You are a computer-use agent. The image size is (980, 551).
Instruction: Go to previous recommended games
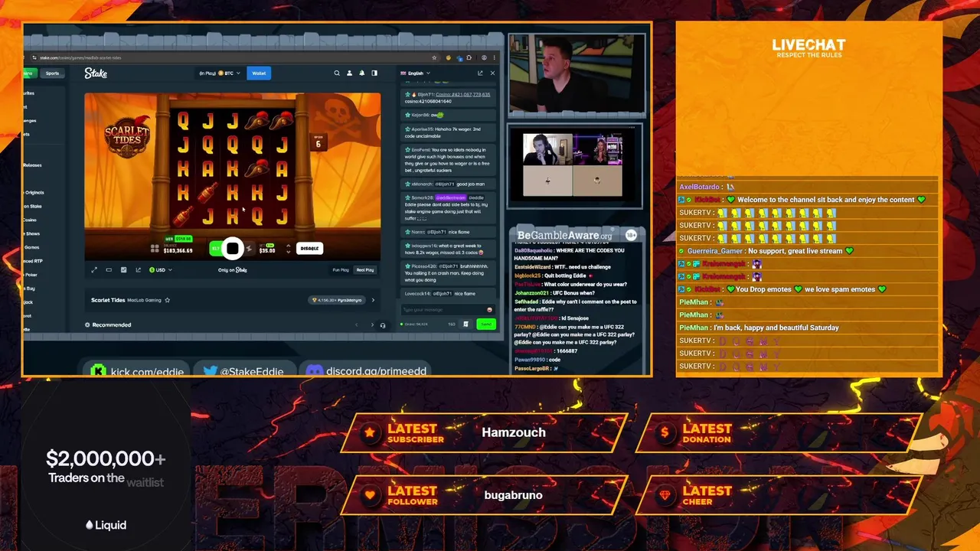(x=356, y=324)
